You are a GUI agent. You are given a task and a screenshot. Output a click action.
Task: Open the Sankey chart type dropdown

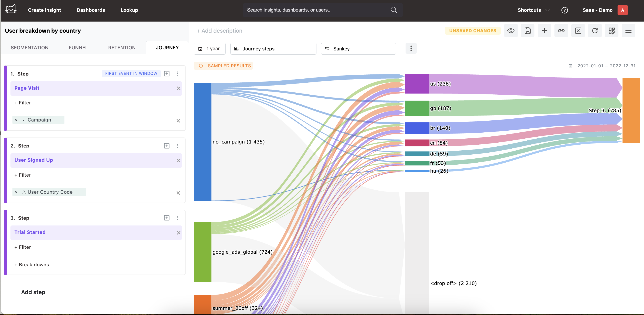[358, 49]
